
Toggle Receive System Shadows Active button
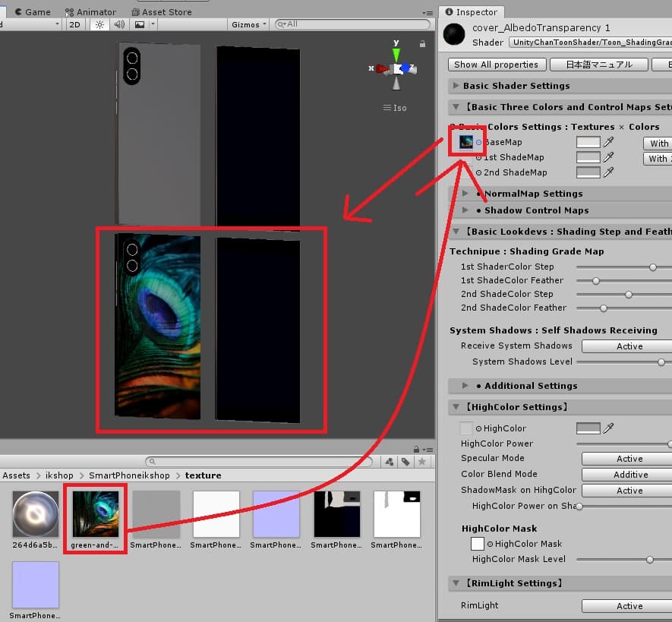click(x=629, y=346)
